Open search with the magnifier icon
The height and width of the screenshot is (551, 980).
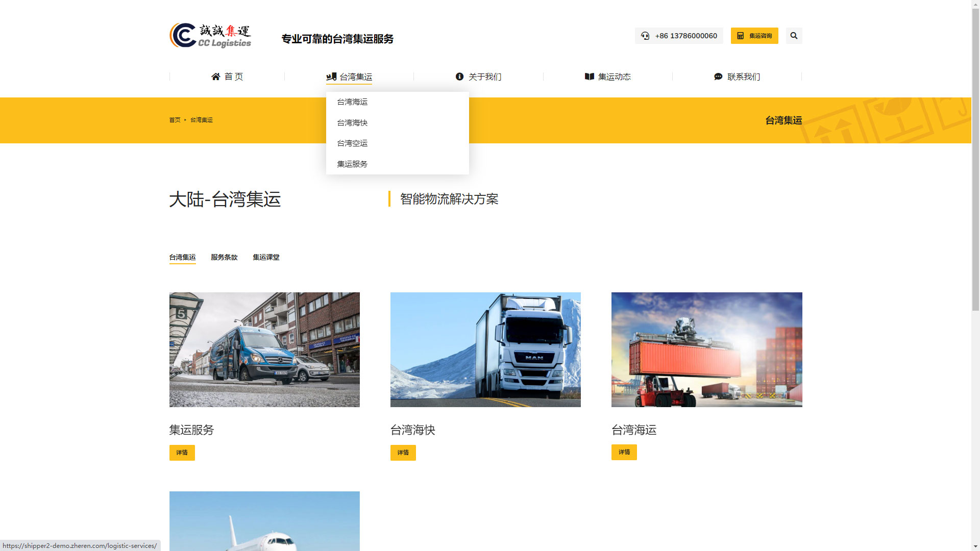(794, 36)
